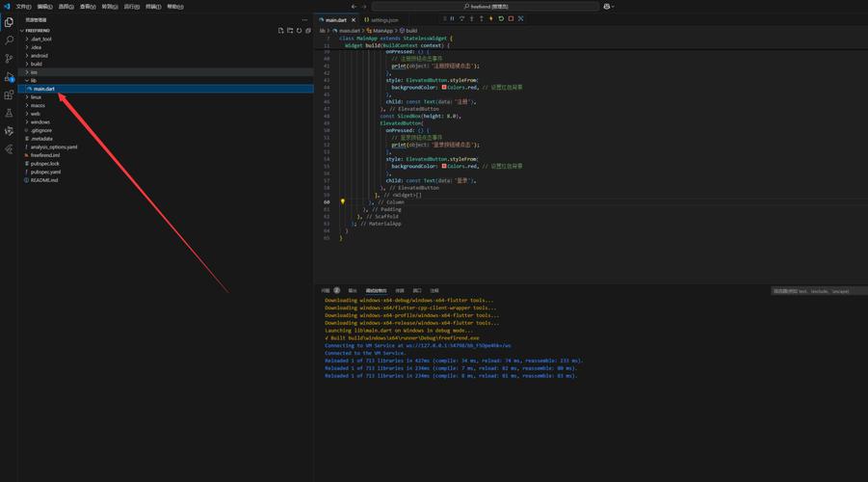Open the Search view in activity bar
This screenshot has width=868, height=482.
point(9,40)
